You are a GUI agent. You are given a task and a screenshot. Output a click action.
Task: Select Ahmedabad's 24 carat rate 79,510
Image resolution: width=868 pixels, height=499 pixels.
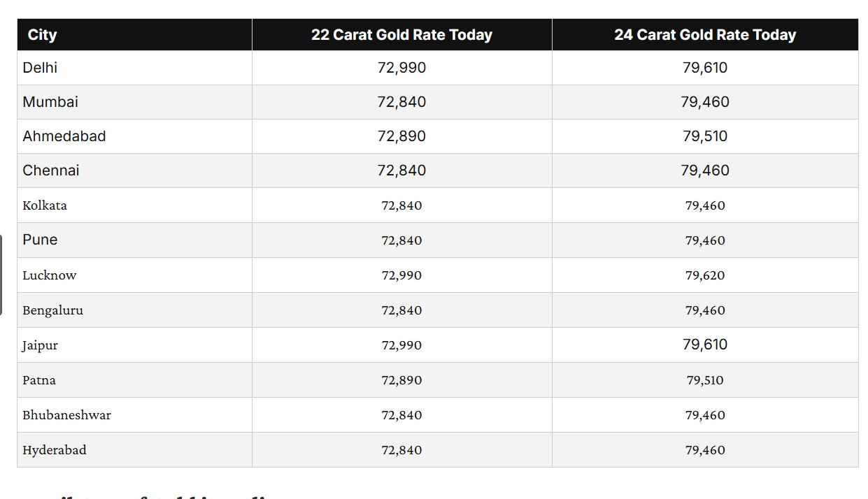(x=705, y=136)
